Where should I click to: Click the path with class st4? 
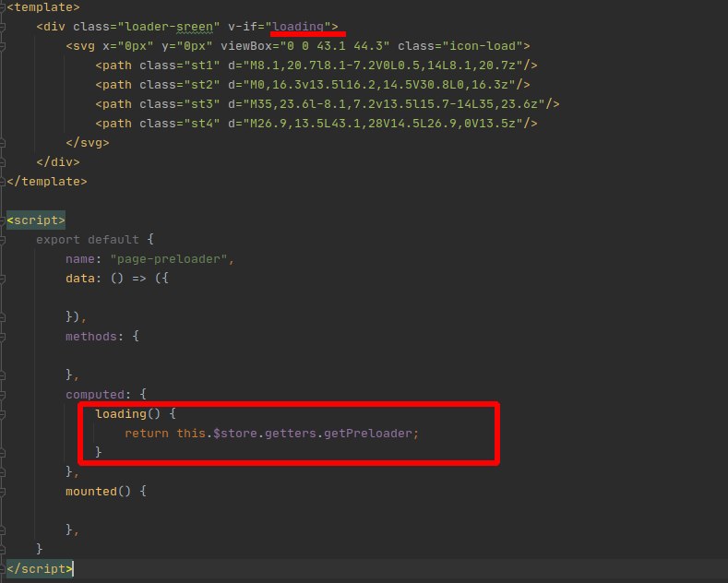(316, 124)
